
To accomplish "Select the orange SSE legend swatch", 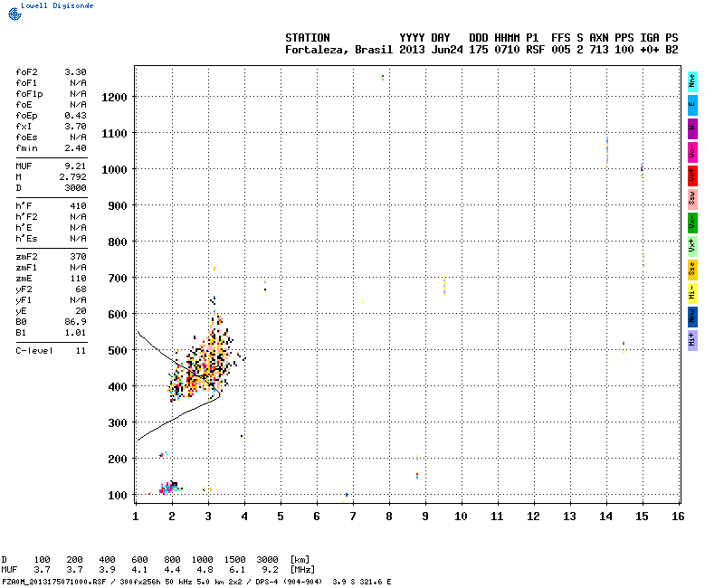I will click(692, 270).
